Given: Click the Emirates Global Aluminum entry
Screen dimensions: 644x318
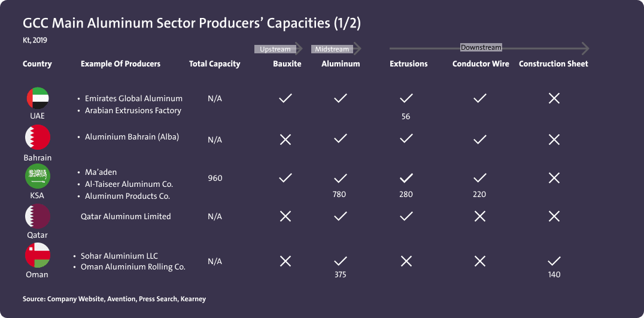Looking at the screenshot, I should click(133, 98).
